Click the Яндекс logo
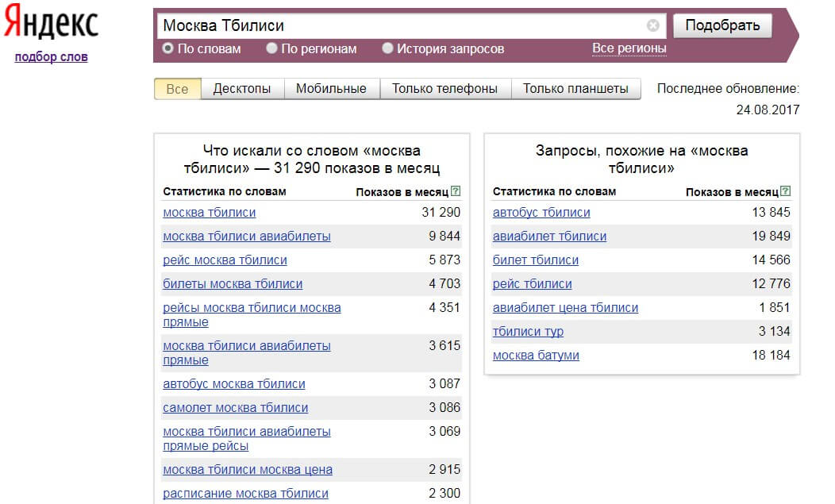This screenshot has width=835, height=504. (51, 25)
